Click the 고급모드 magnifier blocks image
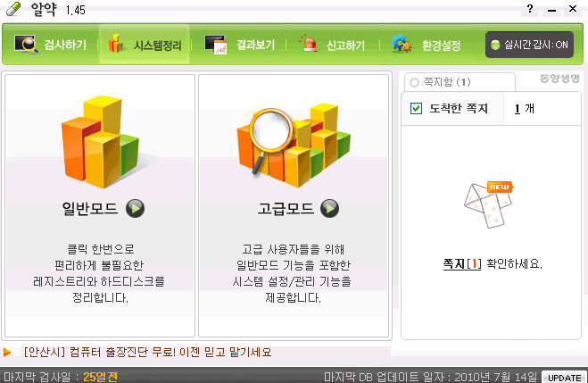This screenshot has height=383, width=588. coord(294,145)
